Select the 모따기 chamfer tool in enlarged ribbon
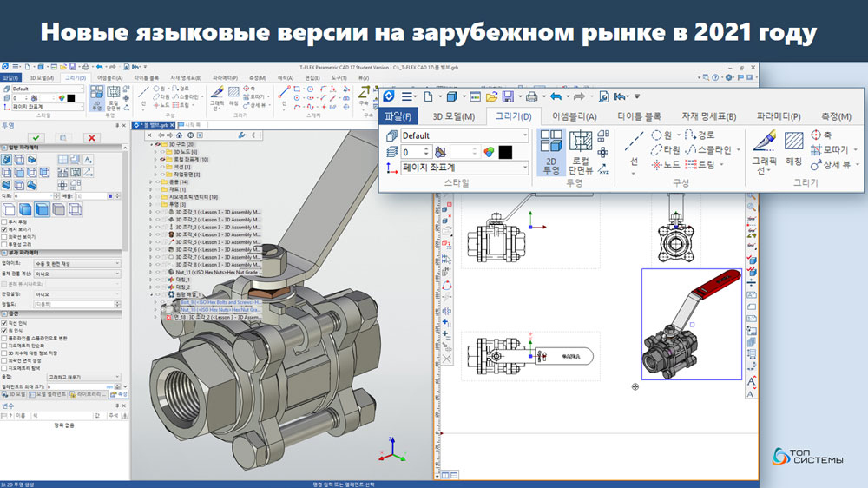The width and height of the screenshot is (868, 488). pyautogui.click(x=830, y=149)
